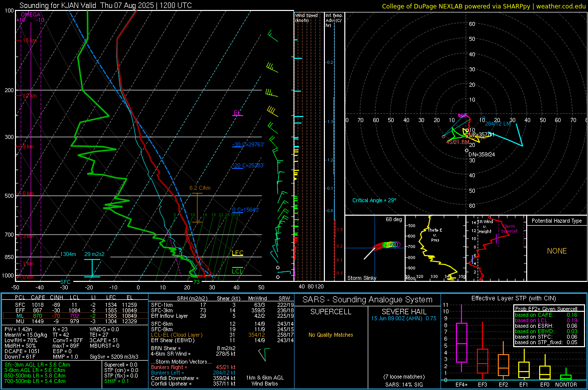
Task: Select '850-500mb LR = 5.8 C/km'
Action: tap(35, 376)
